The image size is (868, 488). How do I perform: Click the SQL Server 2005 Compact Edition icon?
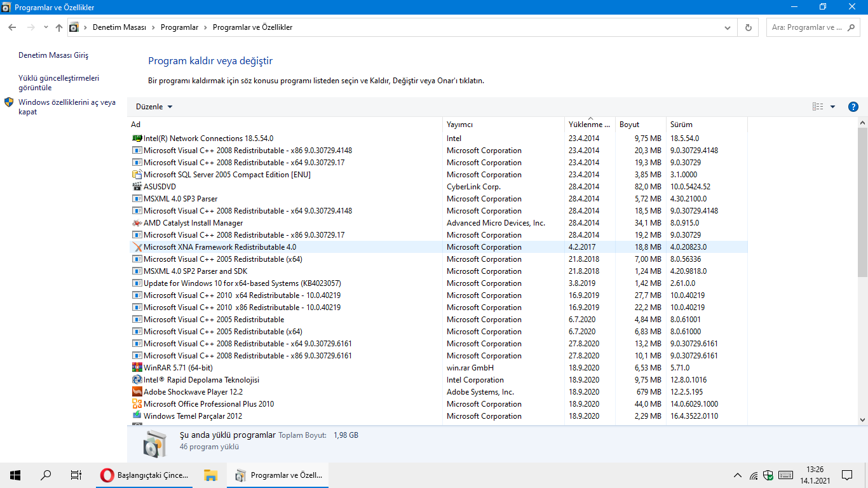tap(137, 174)
